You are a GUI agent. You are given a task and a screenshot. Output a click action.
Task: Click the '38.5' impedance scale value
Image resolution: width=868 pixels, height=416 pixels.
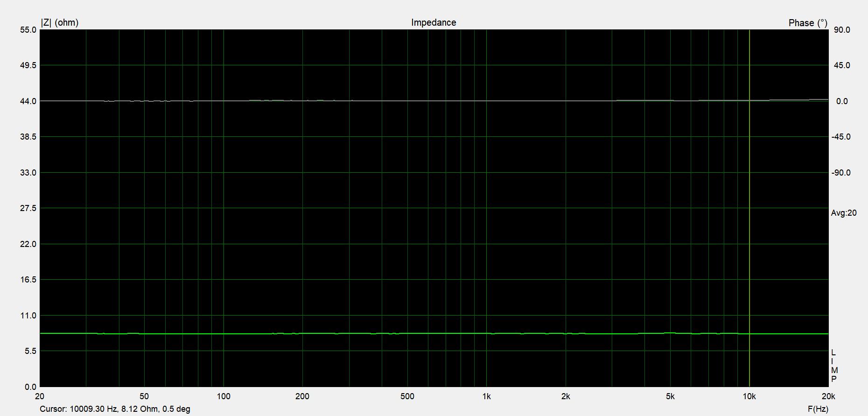[28, 137]
